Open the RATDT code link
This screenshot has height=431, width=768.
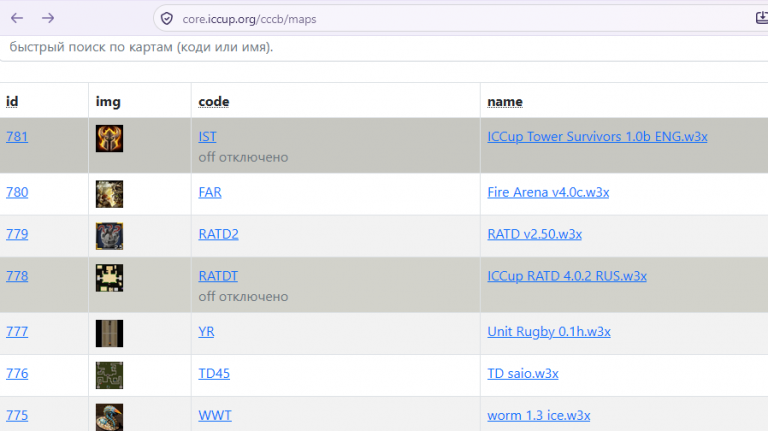pyautogui.click(x=218, y=276)
